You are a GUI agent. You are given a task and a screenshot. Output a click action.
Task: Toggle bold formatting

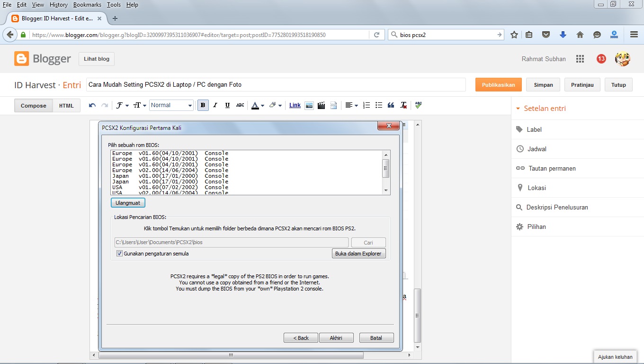coord(203,105)
